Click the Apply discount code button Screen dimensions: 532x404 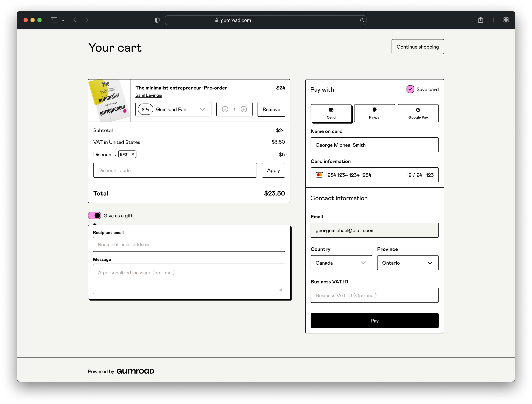coord(273,170)
